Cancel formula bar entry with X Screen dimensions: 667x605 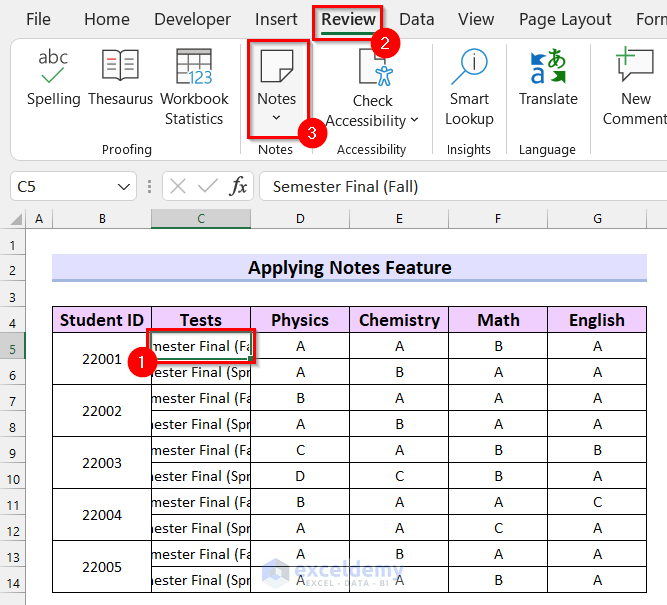click(x=178, y=186)
